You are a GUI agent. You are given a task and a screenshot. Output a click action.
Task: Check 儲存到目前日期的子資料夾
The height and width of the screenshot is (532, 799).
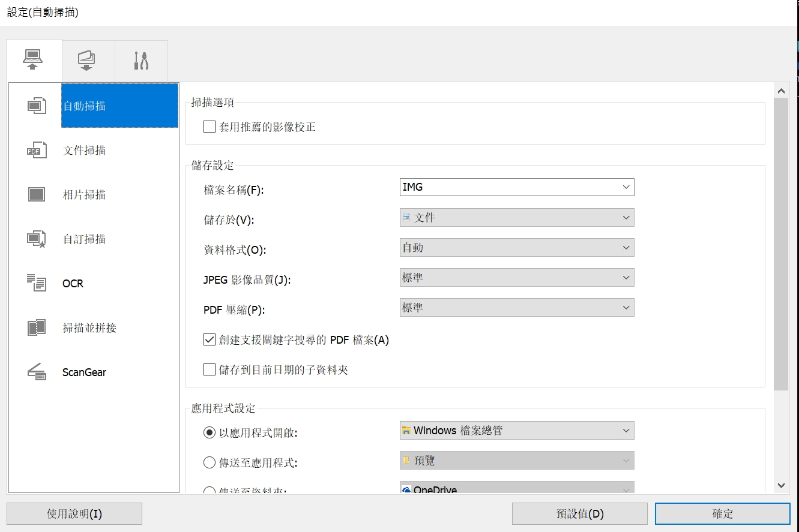210,369
